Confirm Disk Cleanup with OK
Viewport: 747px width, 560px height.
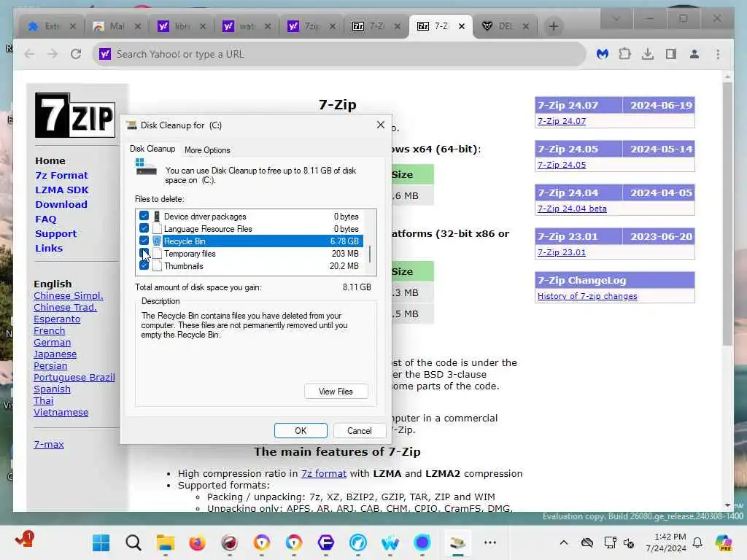click(x=301, y=430)
